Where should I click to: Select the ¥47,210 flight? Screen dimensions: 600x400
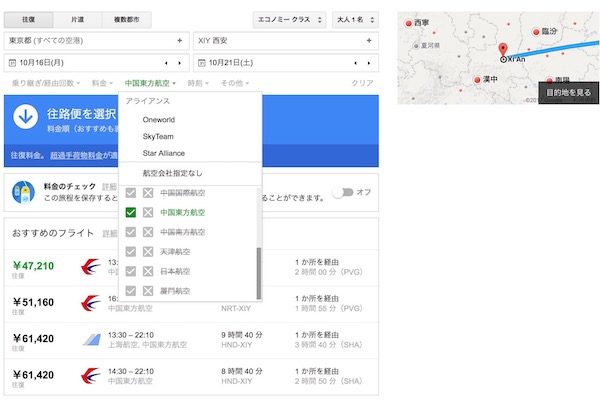[191, 267]
